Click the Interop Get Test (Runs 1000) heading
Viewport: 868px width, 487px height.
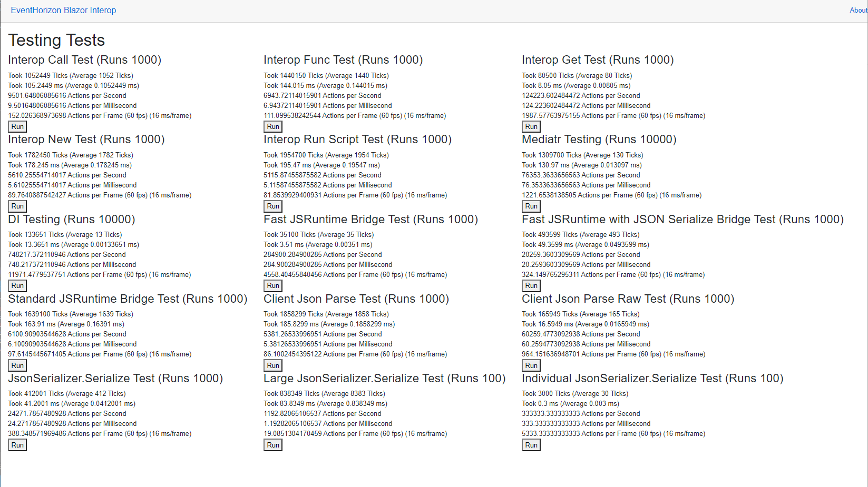[x=598, y=60]
